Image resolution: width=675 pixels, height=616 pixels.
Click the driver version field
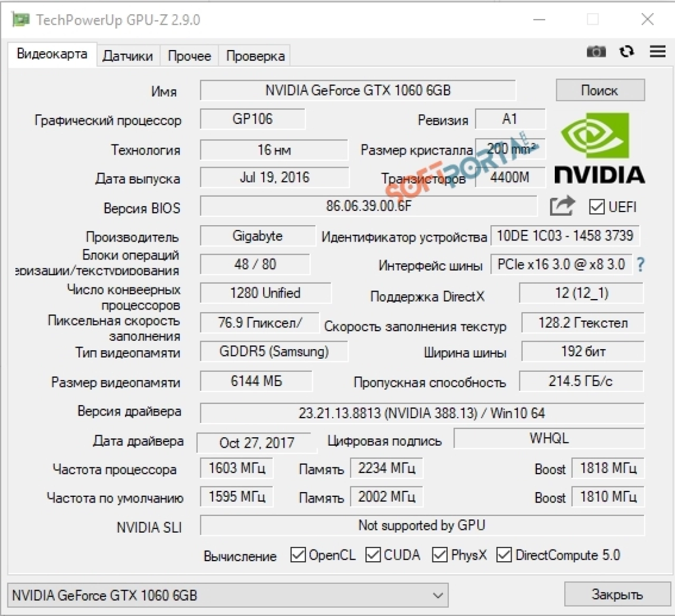click(422, 413)
